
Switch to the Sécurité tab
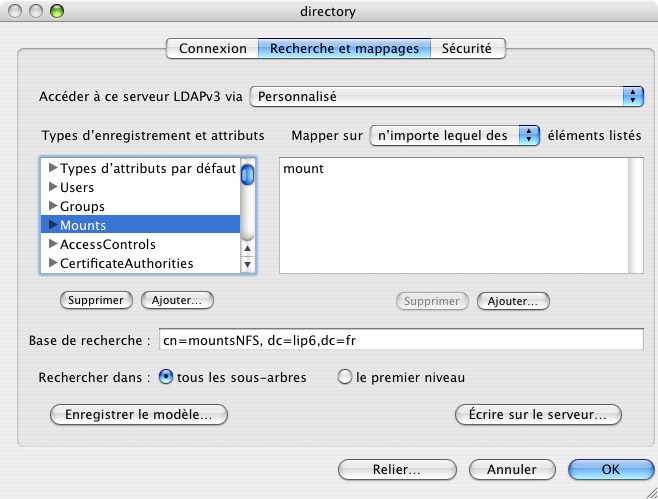(468, 48)
